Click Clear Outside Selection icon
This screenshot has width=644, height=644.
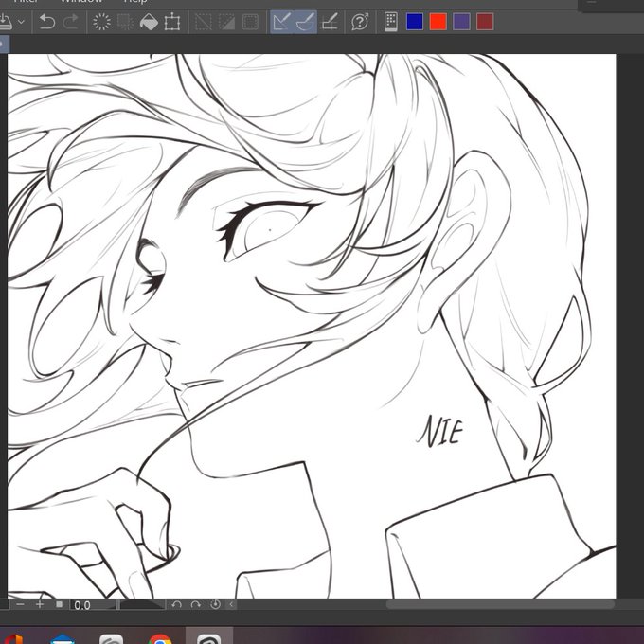pyautogui.click(x=125, y=22)
